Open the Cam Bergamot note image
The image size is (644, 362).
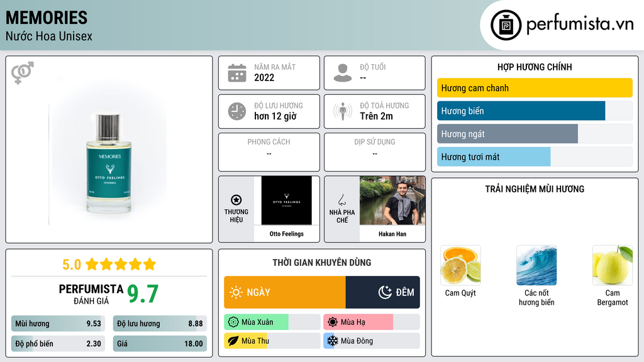pos(613,265)
